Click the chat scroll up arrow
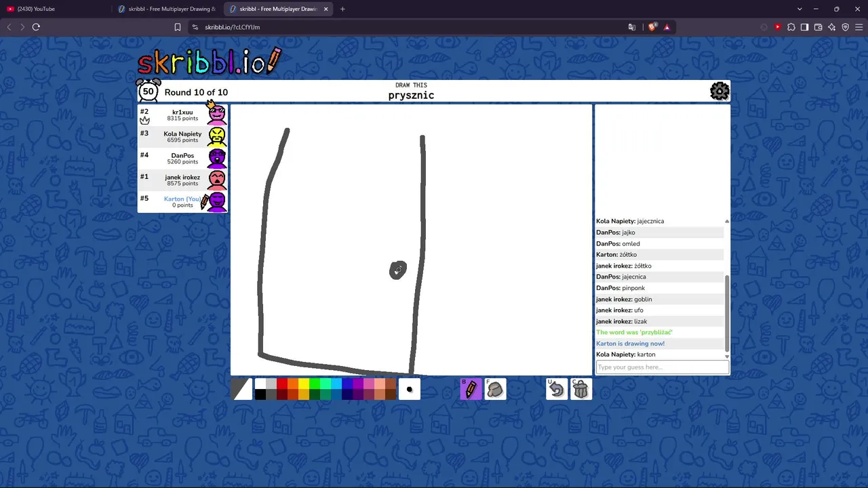868x488 pixels. (727, 221)
